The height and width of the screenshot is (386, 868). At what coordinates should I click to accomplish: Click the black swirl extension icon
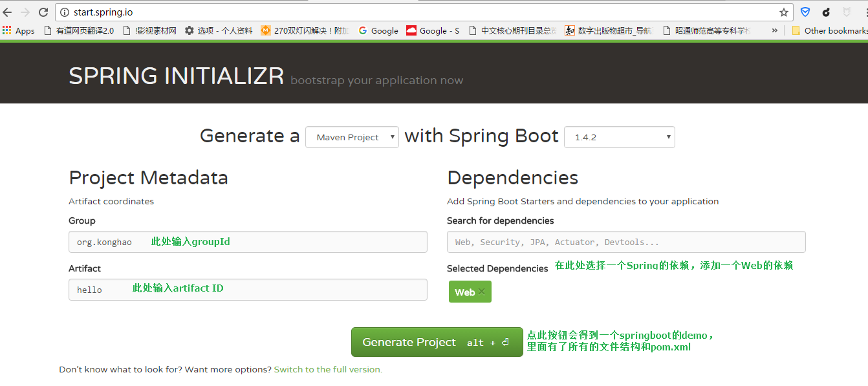coord(826,12)
